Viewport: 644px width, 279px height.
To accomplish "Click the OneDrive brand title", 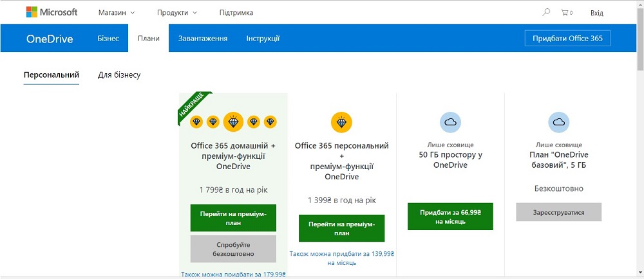I will (50, 39).
